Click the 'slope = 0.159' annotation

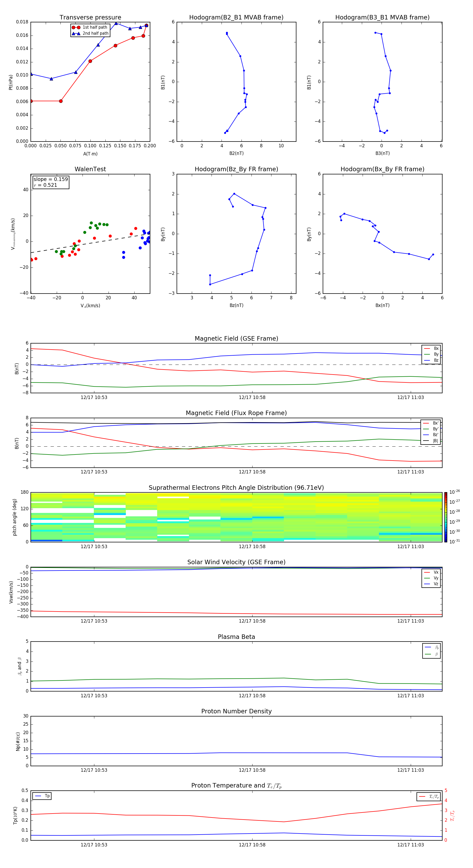coord(50,179)
